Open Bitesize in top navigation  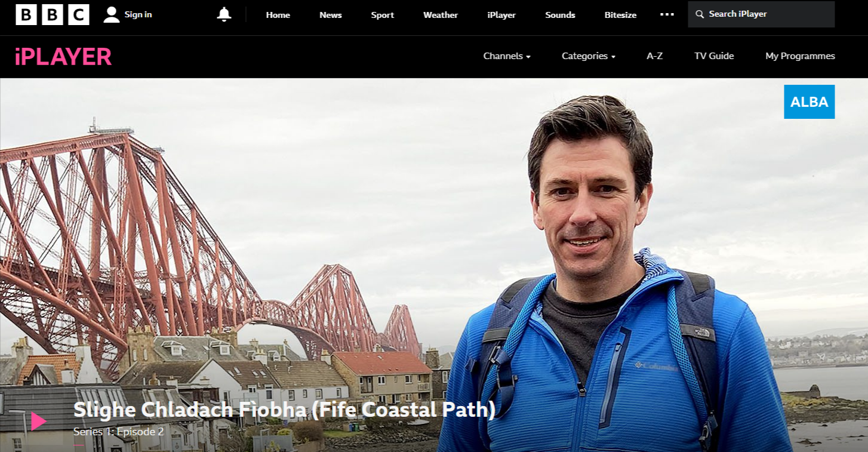(620, 15)
